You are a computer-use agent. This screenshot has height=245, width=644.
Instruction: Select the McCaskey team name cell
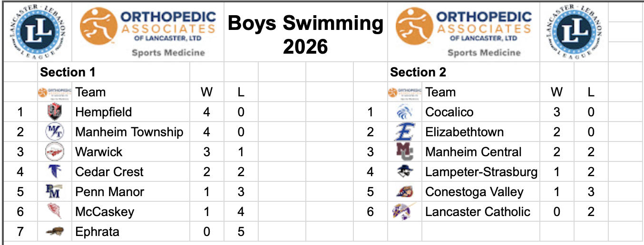[105, 212]
